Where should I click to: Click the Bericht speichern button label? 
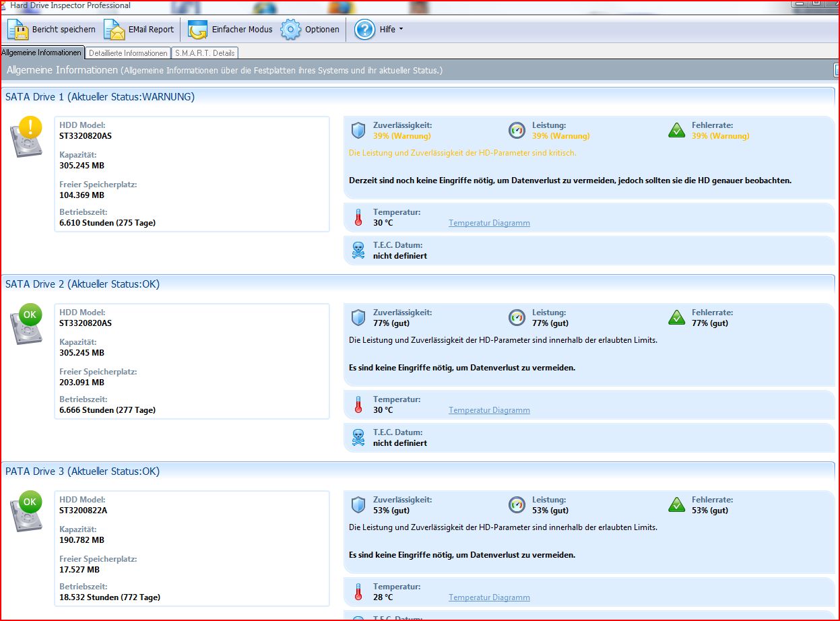[64, 30]
